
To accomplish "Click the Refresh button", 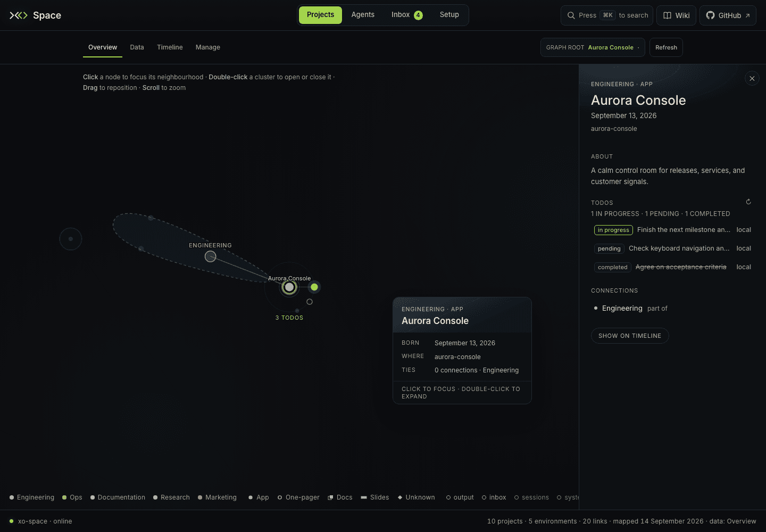I will [666, 47].
